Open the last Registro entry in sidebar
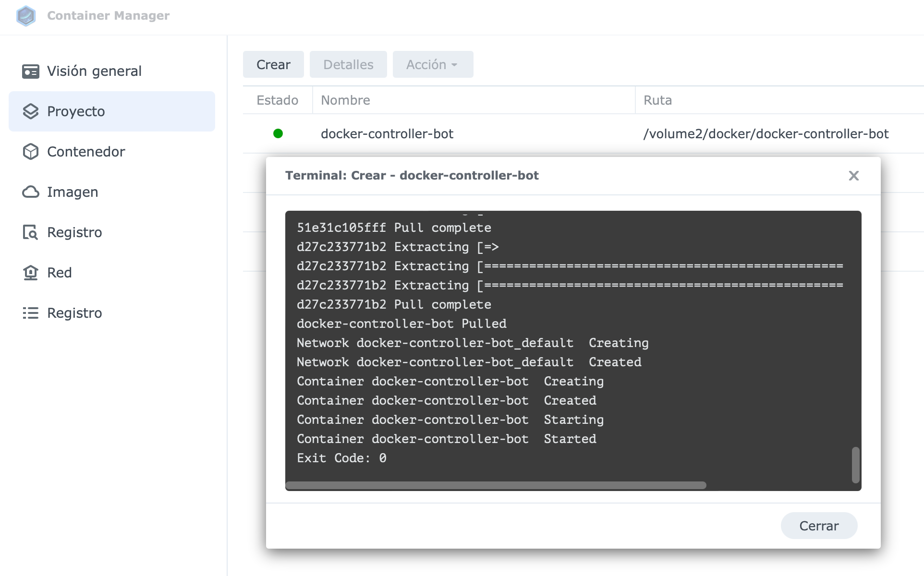Screen dimensions: 924x576 tap(112, 313)
